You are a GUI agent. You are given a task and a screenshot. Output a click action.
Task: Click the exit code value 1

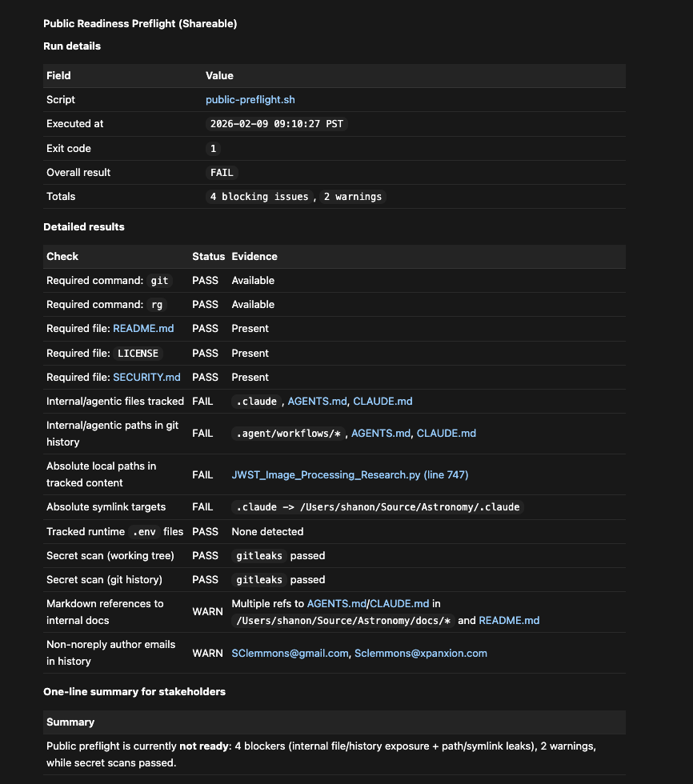tap(213, 149)
